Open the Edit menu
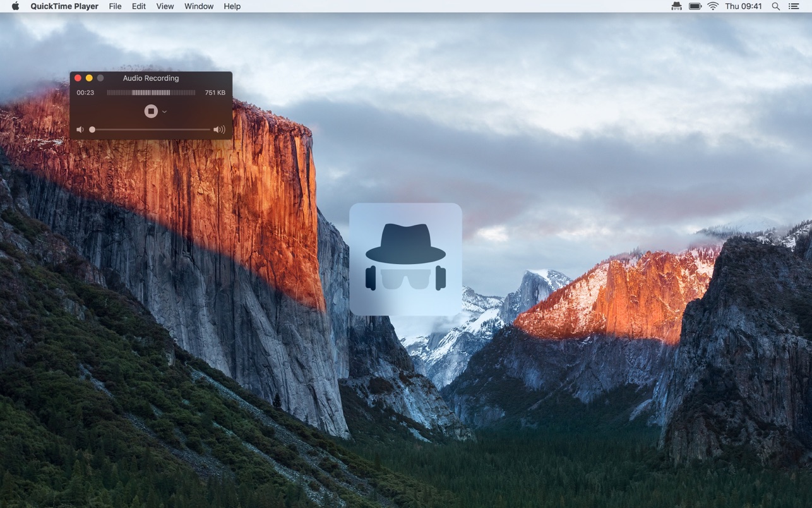The width and height of the screenshot is (812, 508). pos(139,6)
